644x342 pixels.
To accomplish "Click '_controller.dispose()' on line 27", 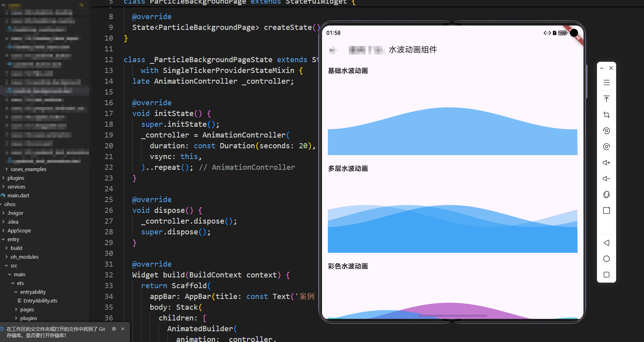I will pyautogui.click(x=187, y=221).
